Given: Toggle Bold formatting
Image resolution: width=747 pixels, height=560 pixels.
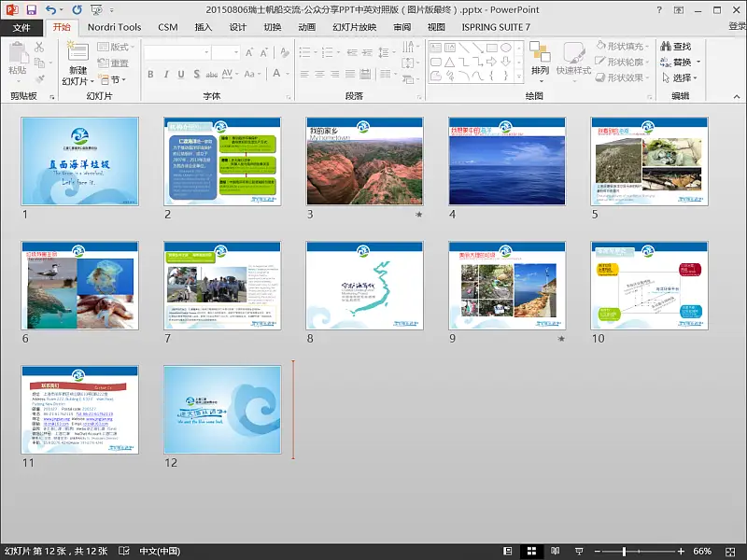Looking at the screenshot, I should click(150, 74).
